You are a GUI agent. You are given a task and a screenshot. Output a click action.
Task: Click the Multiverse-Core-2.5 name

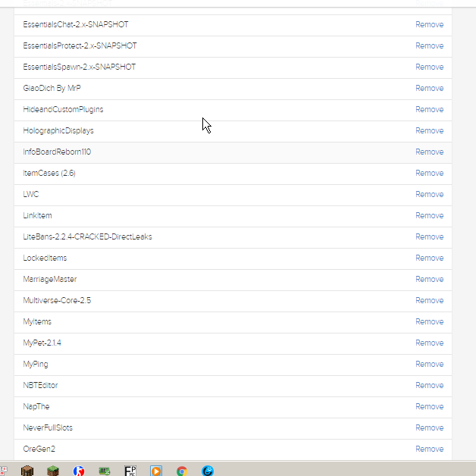57,301
